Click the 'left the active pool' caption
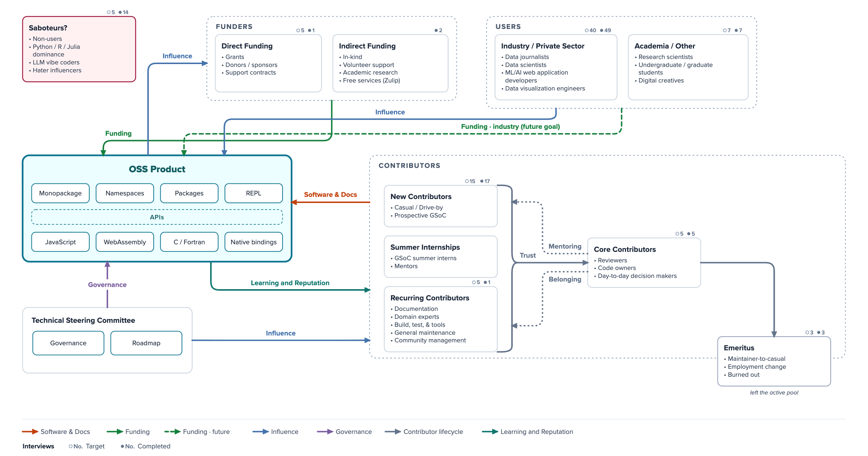 [x=774, y=393]
